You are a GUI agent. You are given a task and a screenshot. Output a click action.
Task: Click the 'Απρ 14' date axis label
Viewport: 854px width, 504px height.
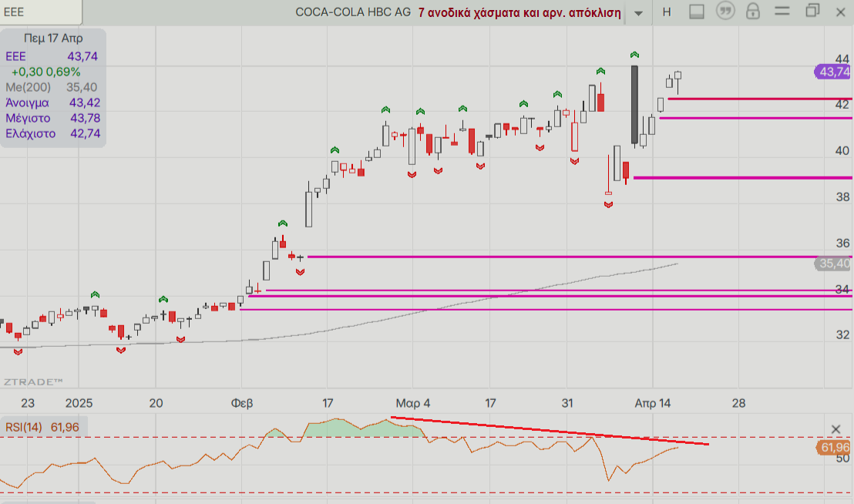tap(653, 403)
